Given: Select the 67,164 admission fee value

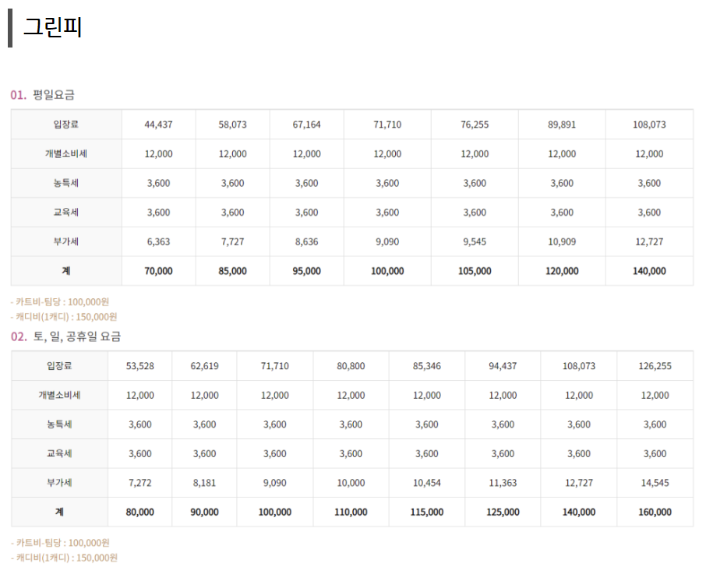Looking at the screenshot, I should pos(306,125).
